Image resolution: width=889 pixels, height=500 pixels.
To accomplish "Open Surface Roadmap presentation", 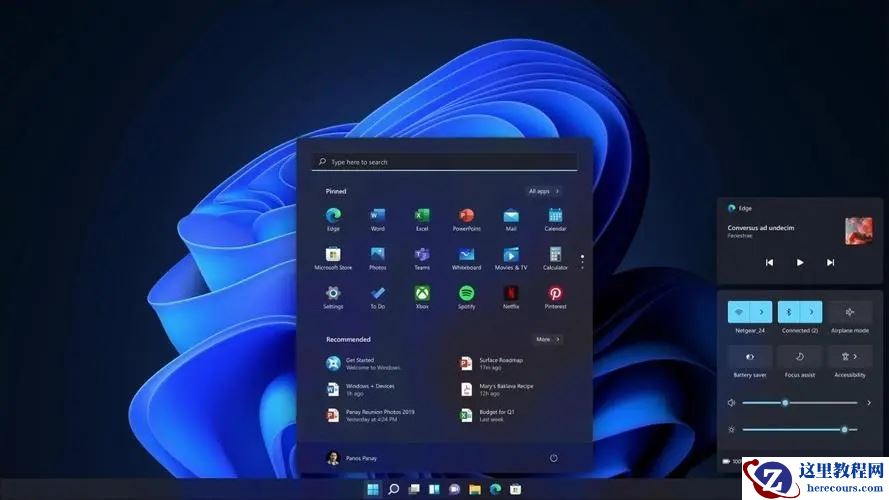I will pos(492,363).
